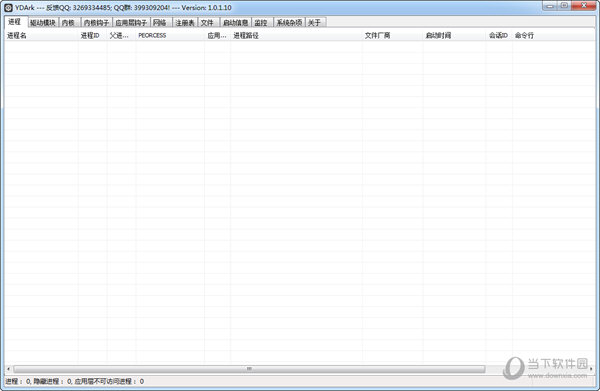Switch to the 驱动模块 tab
Screen dimensions: 600x391
pos(43,23)
